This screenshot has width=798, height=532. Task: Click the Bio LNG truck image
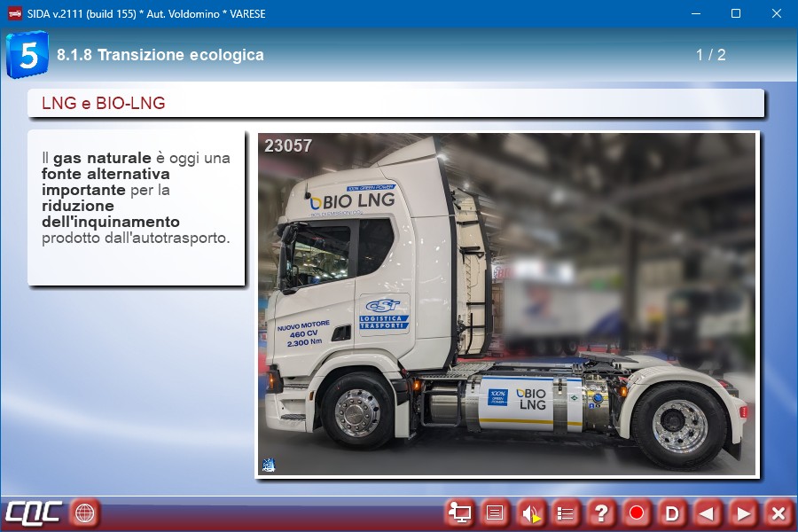[507, 305]
